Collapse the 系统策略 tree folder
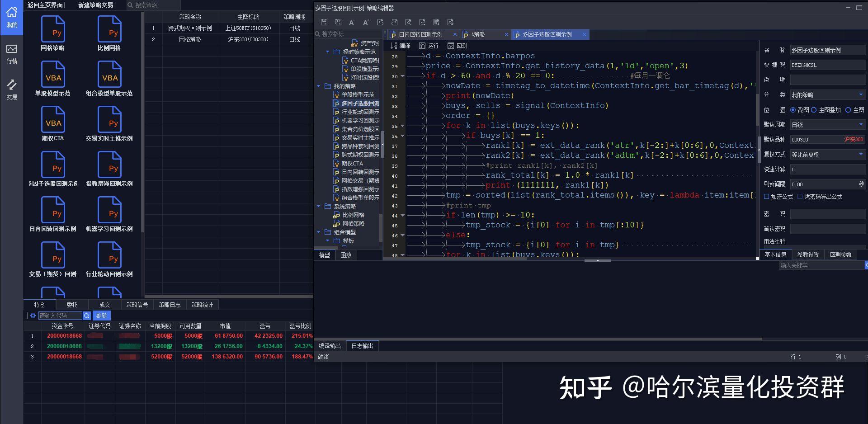Screen dimensions: 868x424 (318, 206)
